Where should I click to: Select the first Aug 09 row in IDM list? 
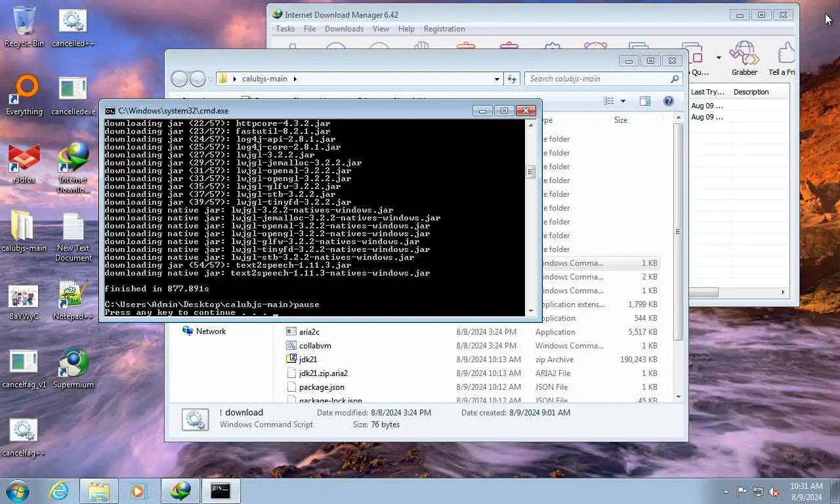pyautogui.click(x=738, y=106)
